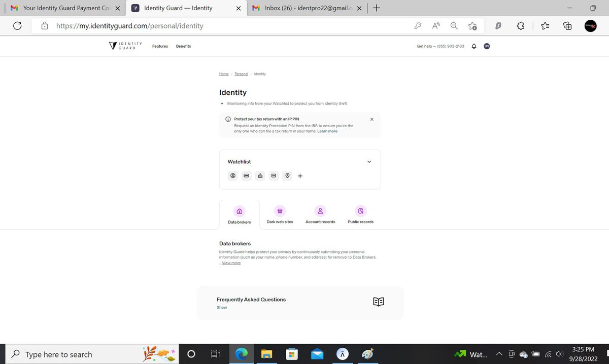The width and height of the screenshot is (609, 364).
Task: Open the email Watchlist item
Action: coord(274,175)
